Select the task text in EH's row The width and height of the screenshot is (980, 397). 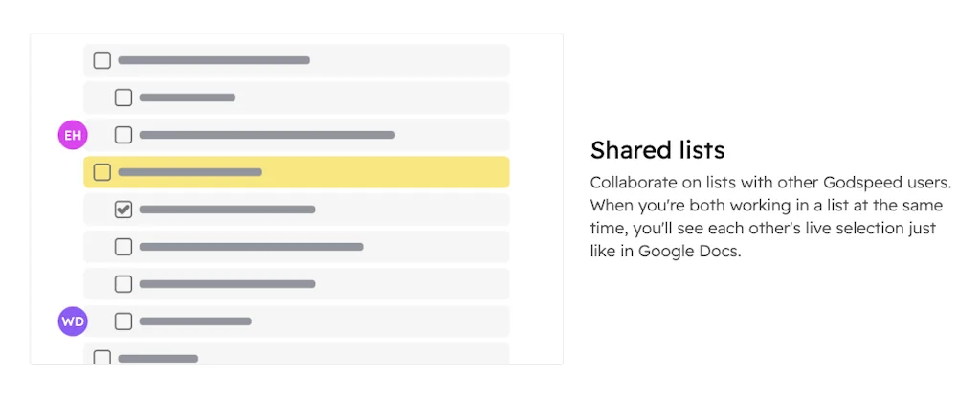[x=267, y=135]
